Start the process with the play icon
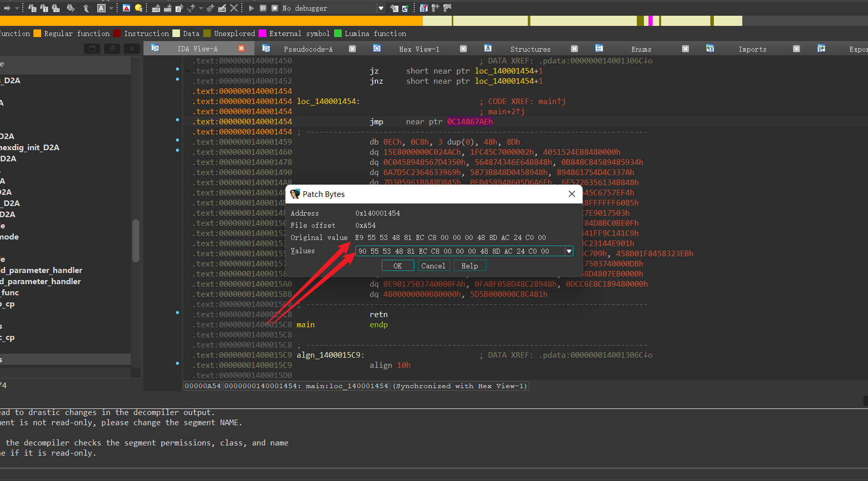Image resolution: width=868 pixels, height=481 pixels. (251, 8)
